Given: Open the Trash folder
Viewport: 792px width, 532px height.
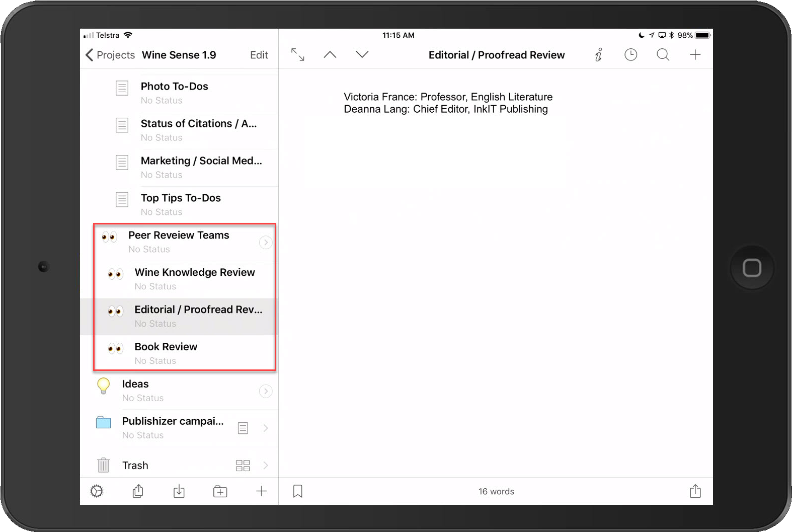Looking at the screenshot, I should tap(135, 466).
